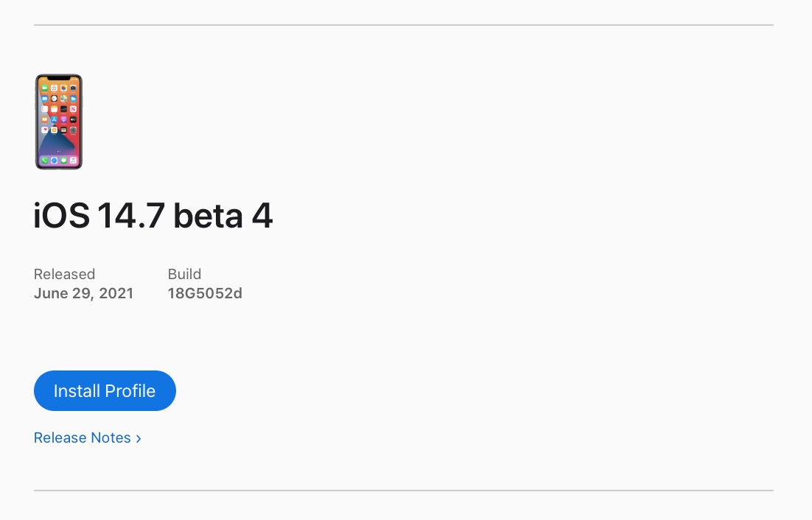The width and height of the screenshot is (812, 520).
Task: Click the Settings gear icon on iPhone image
Action: (x=73, y=130)
